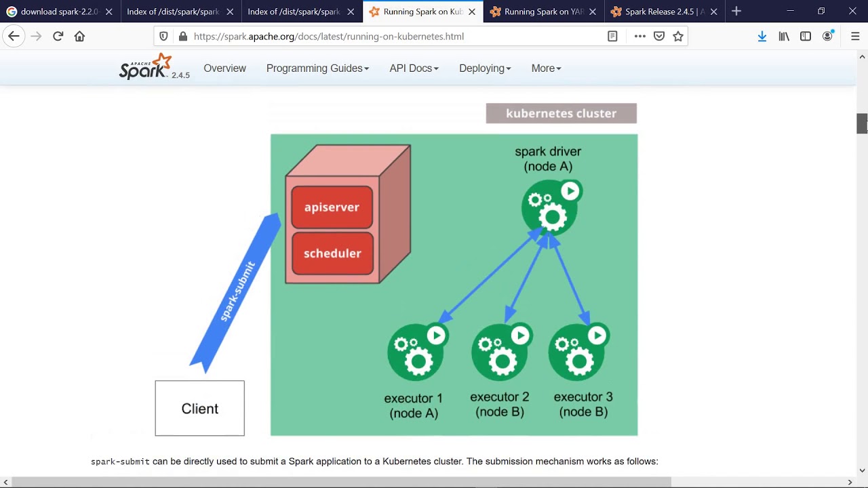868x488 pixels.
Task: Show the sidebars icon
Action: tap(806, 37)
